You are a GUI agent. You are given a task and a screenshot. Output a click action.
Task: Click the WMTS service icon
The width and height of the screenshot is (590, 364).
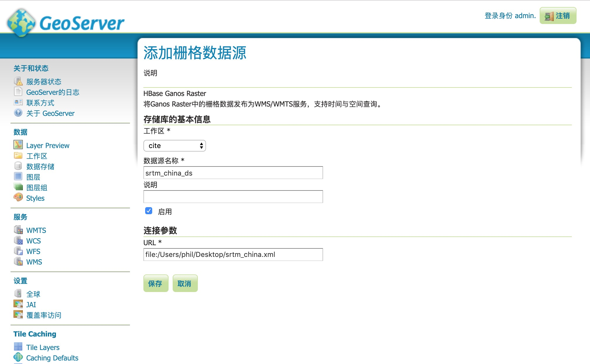[x=18, y=230]
